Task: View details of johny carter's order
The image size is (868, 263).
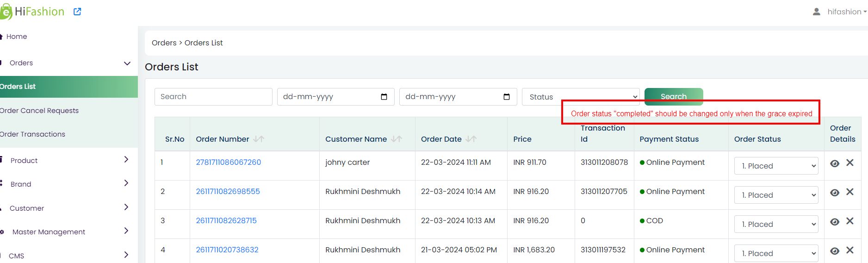Action: (835, 163)
